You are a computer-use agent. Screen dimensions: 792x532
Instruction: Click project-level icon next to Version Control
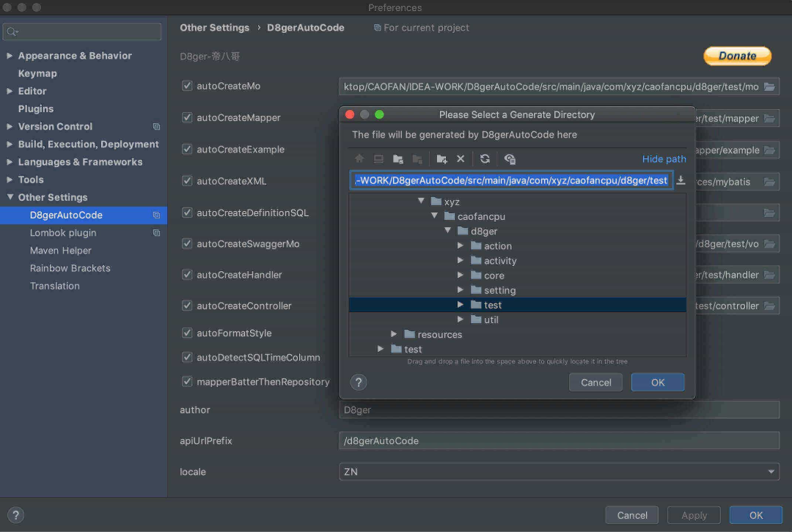pyautogui.click(x=157, y=127)
